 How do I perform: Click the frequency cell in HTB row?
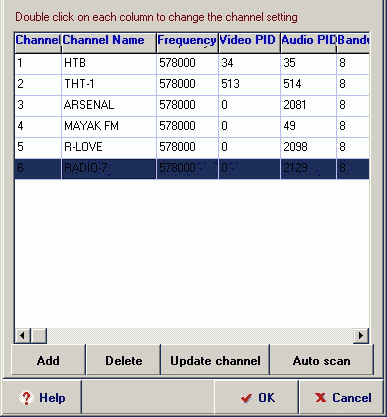pos(187,63)
